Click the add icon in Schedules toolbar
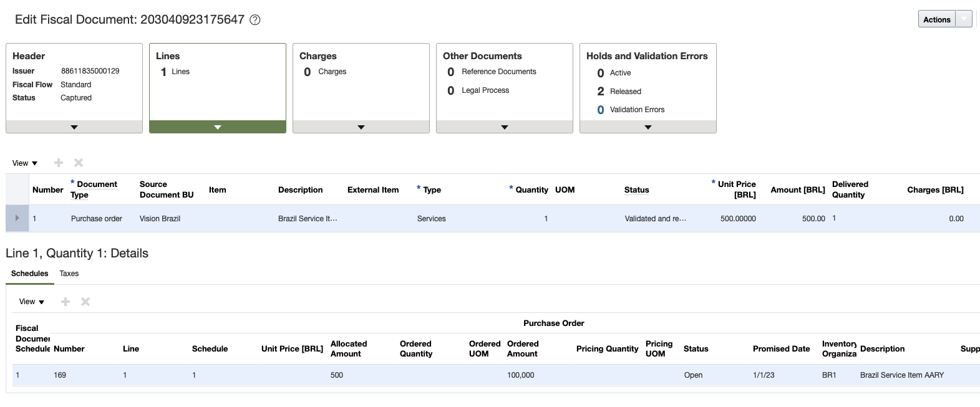This screenshot has width=980, height=407. click(x=65, y=302)
